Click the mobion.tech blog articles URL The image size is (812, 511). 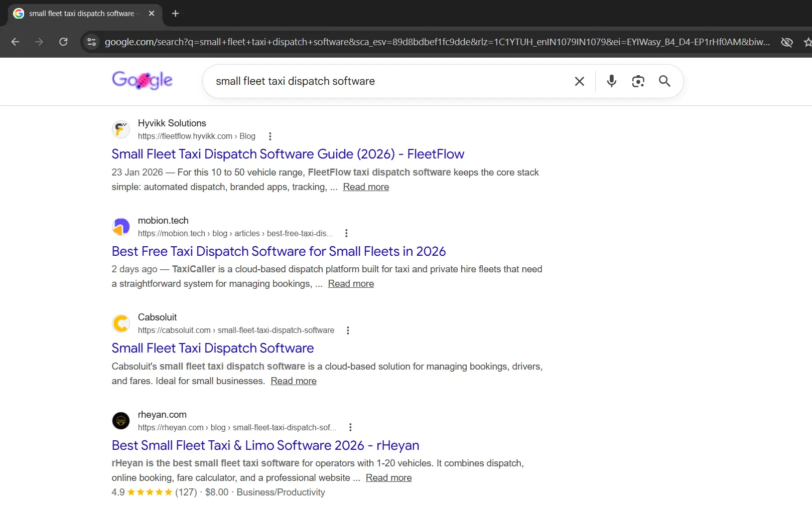tap(235, 233)
